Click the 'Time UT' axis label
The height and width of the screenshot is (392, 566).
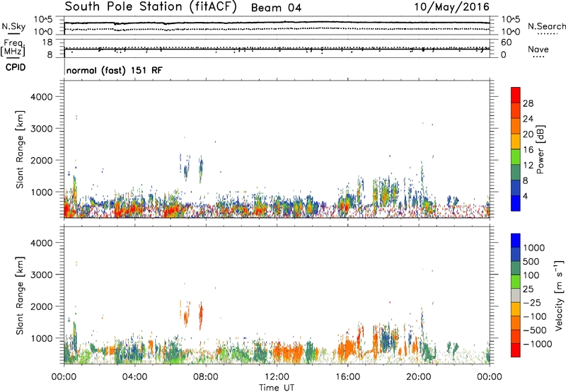(277, 387)
